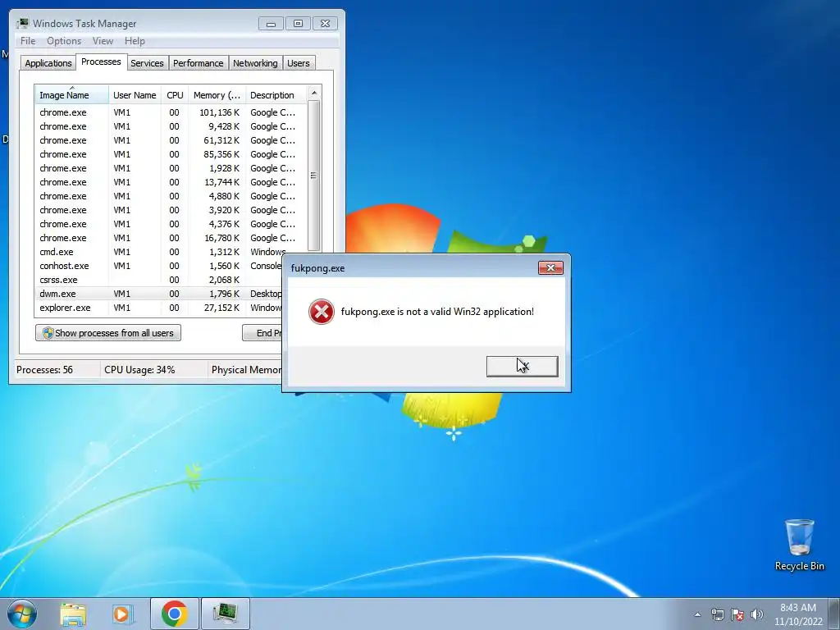Image resolution: width=840 pixels, height=630 pixels.
Task: Switch to Chrome taskbar icon
Action: 174,614
